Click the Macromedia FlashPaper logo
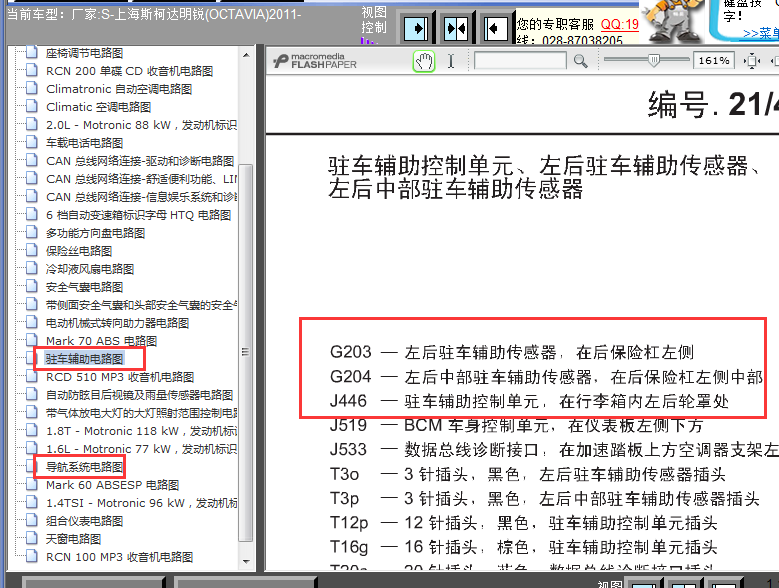The width and height of the screenshot is (779, 588). coord(315,61)
